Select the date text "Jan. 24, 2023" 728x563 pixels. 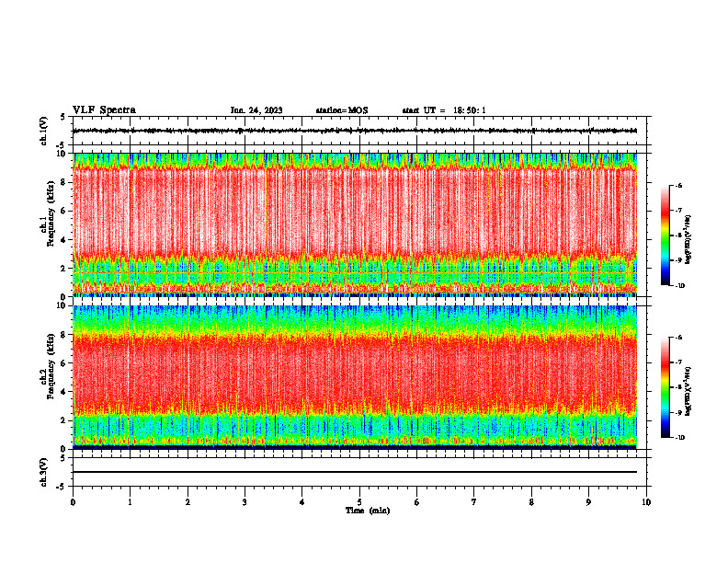click(x=256, y=110)
